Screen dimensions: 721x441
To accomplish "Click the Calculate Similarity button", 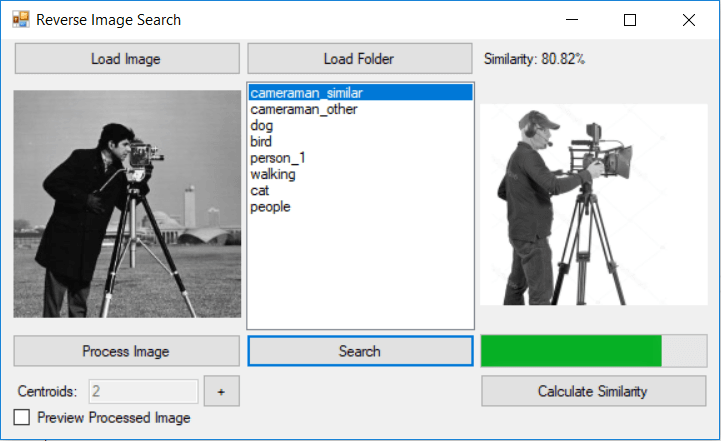I will click(x=593, y=391).
